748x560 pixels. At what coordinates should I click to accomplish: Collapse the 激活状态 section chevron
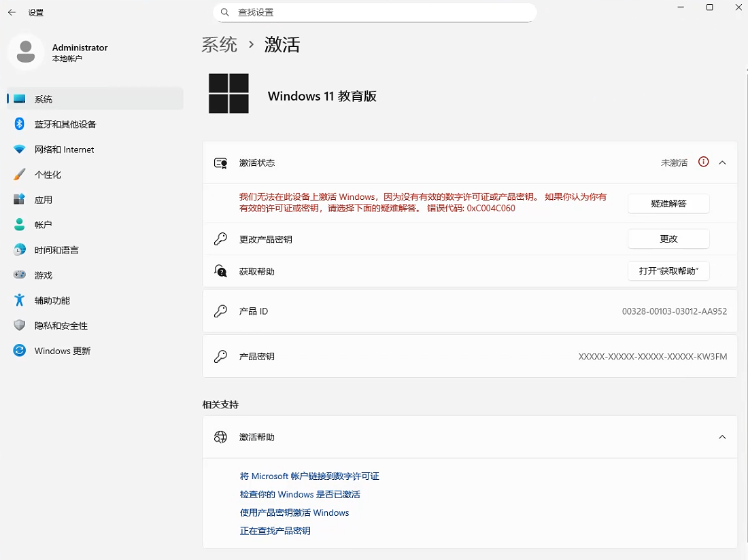coord(722,162)
